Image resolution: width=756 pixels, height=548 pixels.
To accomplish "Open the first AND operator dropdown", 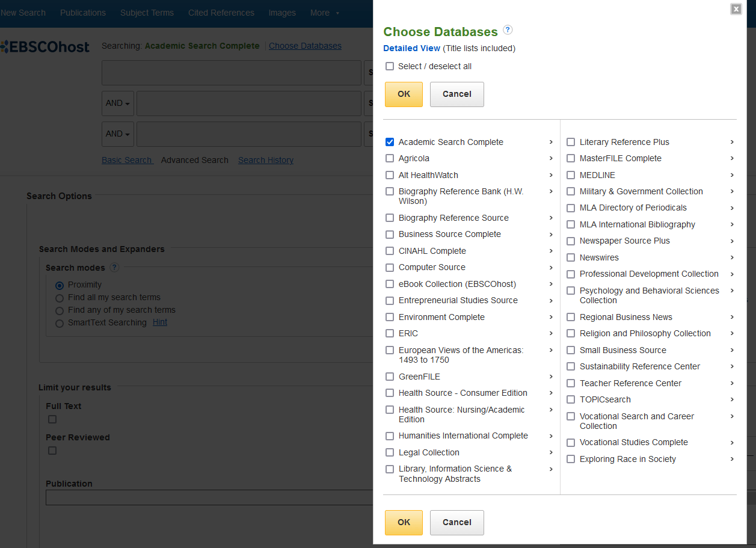I will [118, 103].
